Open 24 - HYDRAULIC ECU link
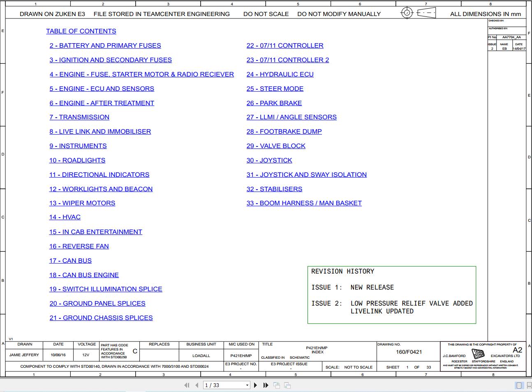Image resolution: width=532 pixels, height=392 pixels. point(280,74)
